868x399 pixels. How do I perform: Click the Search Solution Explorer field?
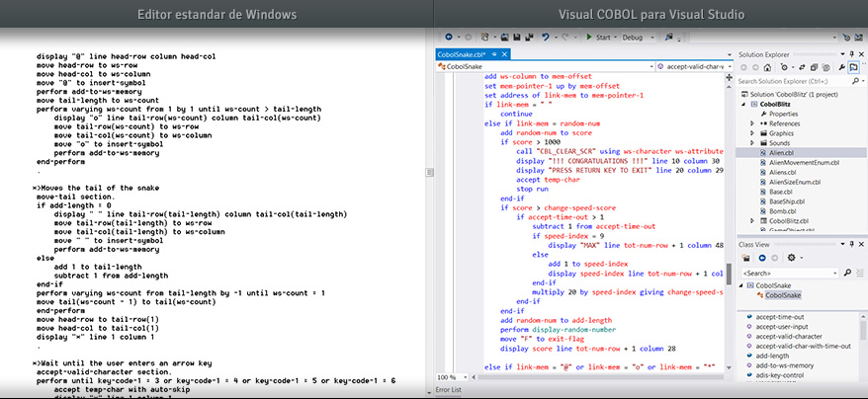tap(791, 81)
